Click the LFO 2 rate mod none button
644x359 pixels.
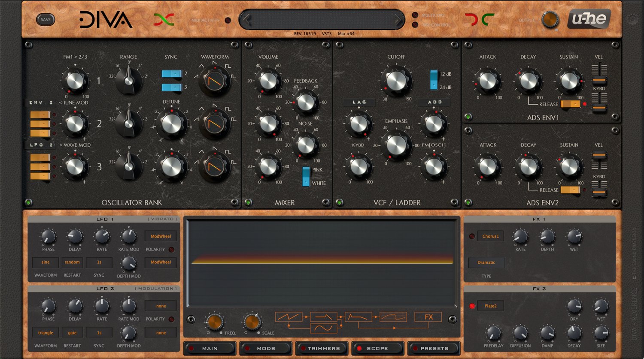click(x=161, y=306)
